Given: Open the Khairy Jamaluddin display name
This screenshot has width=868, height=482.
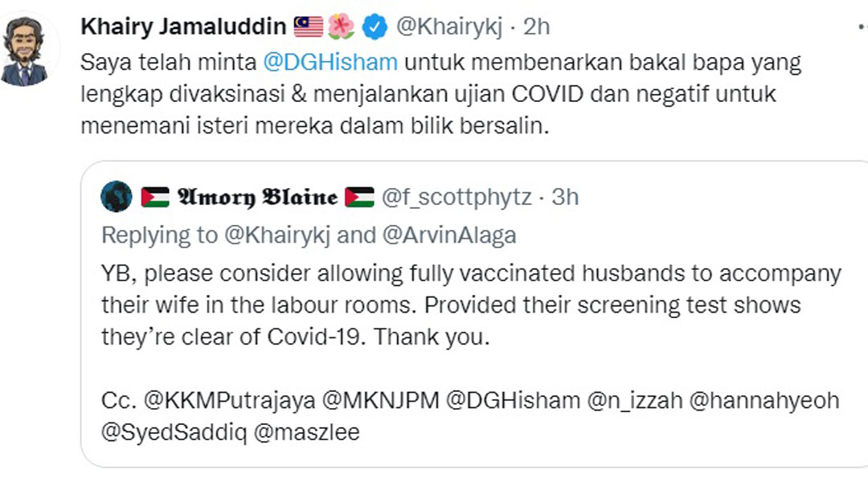Looking at the screenshot, I should coord(183,27).
